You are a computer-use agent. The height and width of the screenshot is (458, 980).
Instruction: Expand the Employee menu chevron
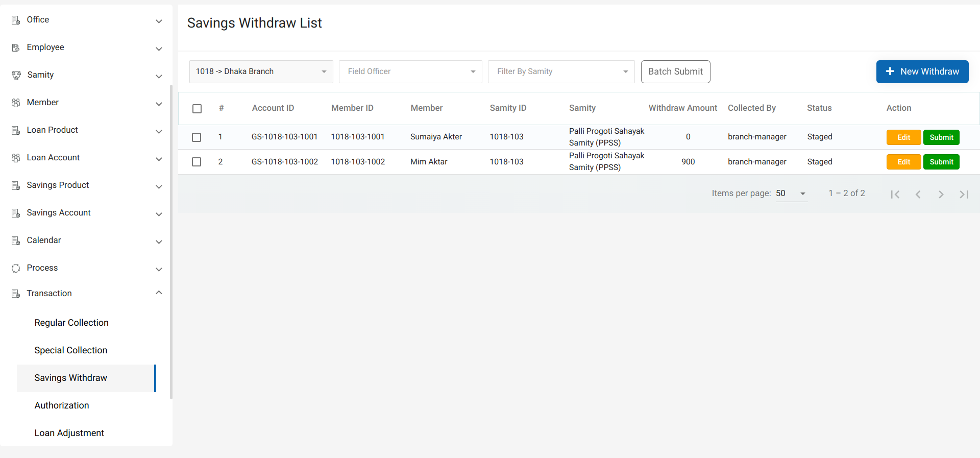(x=159, y=49)
